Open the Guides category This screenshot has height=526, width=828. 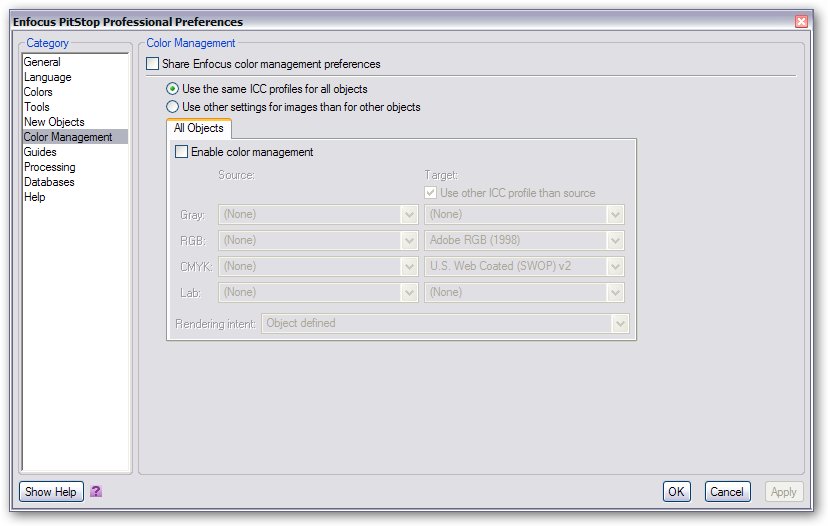75,152
